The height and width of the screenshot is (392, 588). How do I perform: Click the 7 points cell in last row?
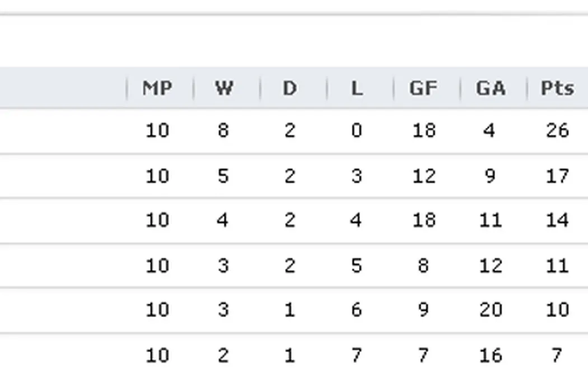point(557,355)
